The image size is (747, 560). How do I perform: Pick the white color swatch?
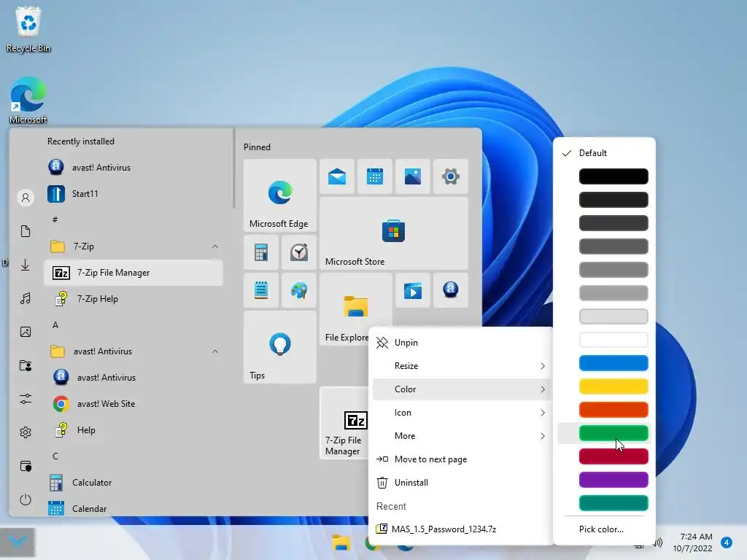coord(614,340)
